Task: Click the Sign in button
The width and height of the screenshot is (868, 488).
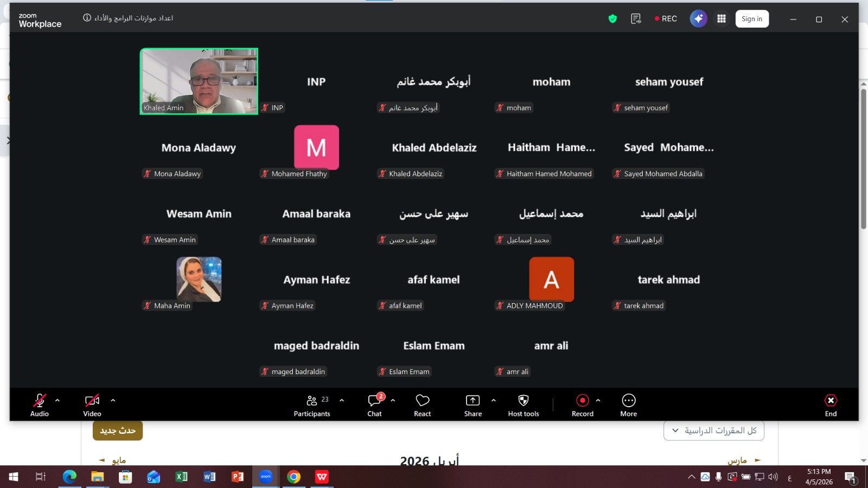Action: [x=751, y=18]
